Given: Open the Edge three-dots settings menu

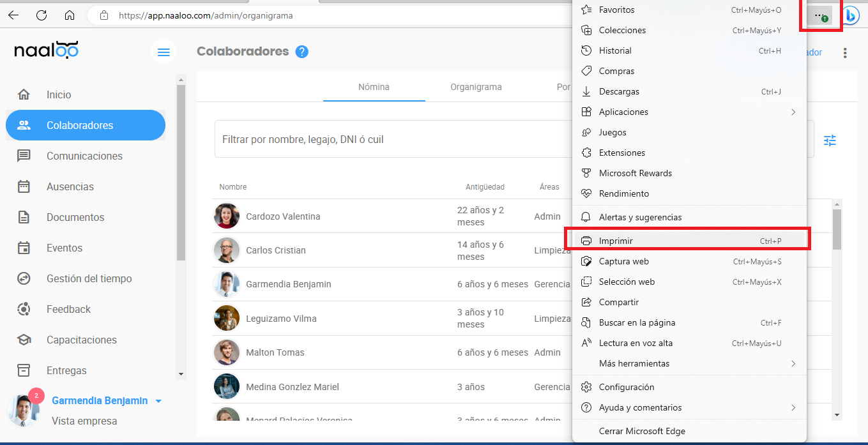Looking at the screenshot, I should [x=820, y=15].
